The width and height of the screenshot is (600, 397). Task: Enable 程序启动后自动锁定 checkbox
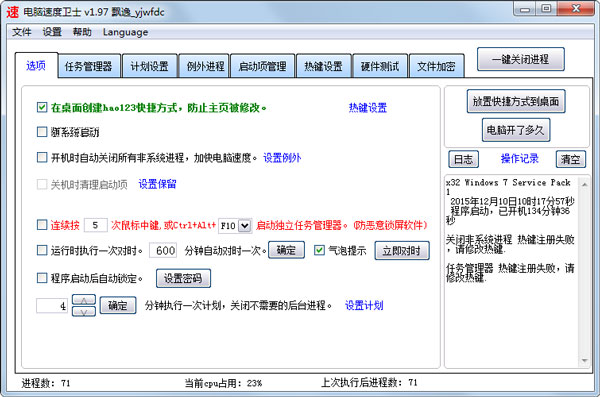(42, 278)
